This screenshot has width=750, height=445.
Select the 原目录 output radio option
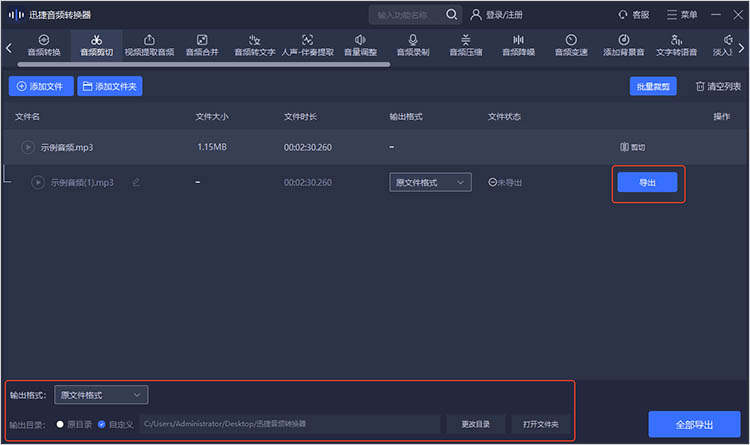click(60, 424)
